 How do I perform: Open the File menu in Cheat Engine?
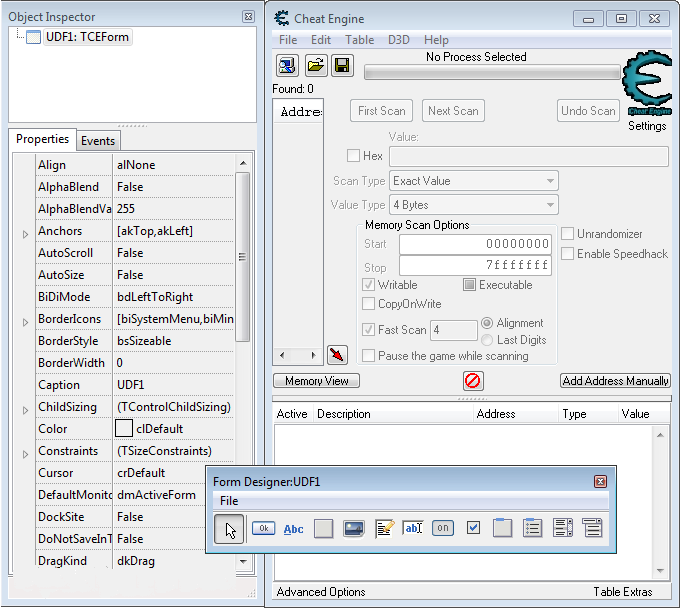288,40
